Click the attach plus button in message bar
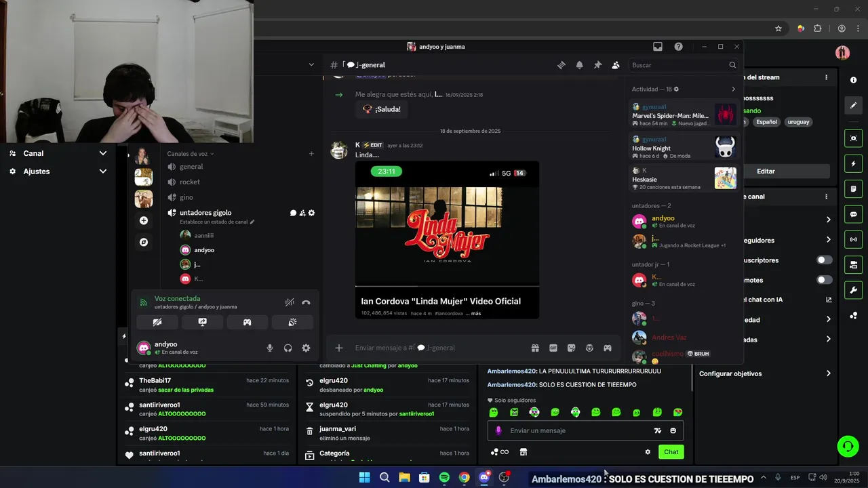868x488 pixels. point(339,348)
